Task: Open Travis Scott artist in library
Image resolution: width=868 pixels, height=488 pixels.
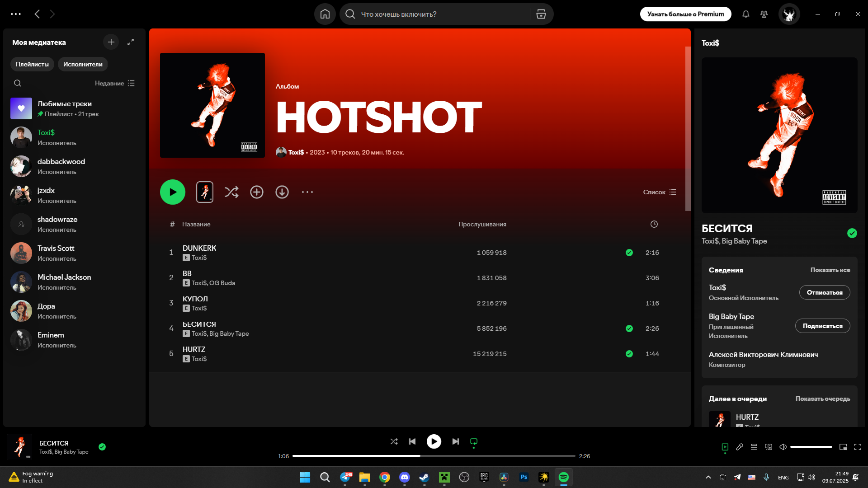Action: 74,253
